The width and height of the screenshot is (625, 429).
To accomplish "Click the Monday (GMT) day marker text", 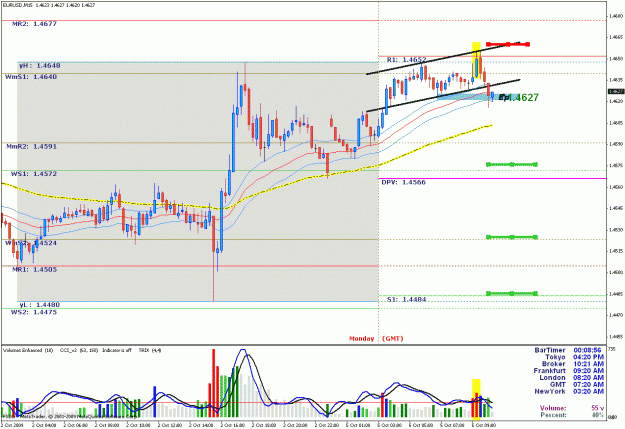I will 376,338.
